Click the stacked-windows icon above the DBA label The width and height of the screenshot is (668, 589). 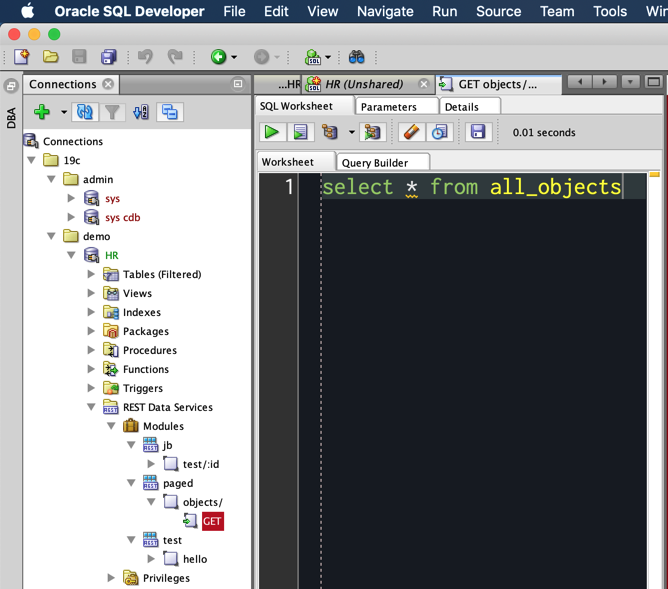(x=11, y=86)
